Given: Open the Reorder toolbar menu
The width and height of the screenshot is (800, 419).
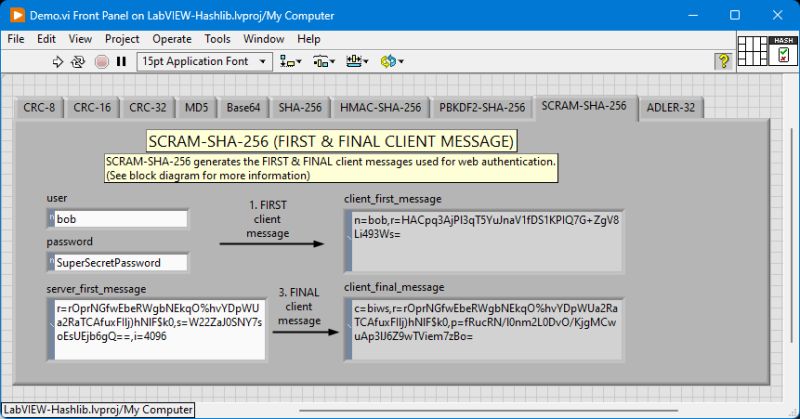Looking at the screenshot, I should (392, 62).
